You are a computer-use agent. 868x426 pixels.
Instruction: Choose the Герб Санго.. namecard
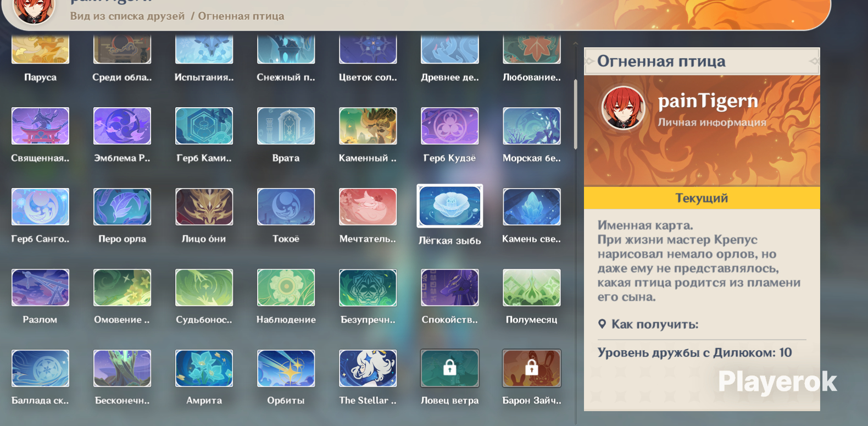40,207
